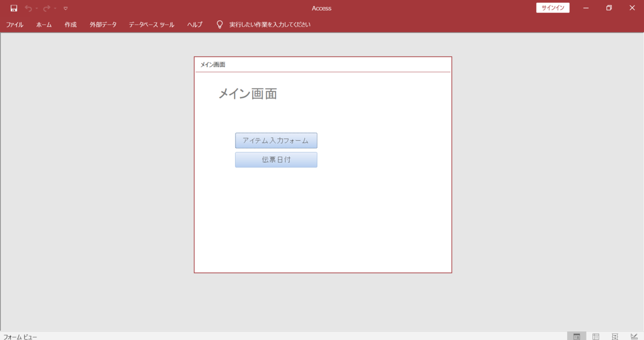This screenshot has width=644, height=340.
Task: Close the Access window
Action: (x=632, y=8)
